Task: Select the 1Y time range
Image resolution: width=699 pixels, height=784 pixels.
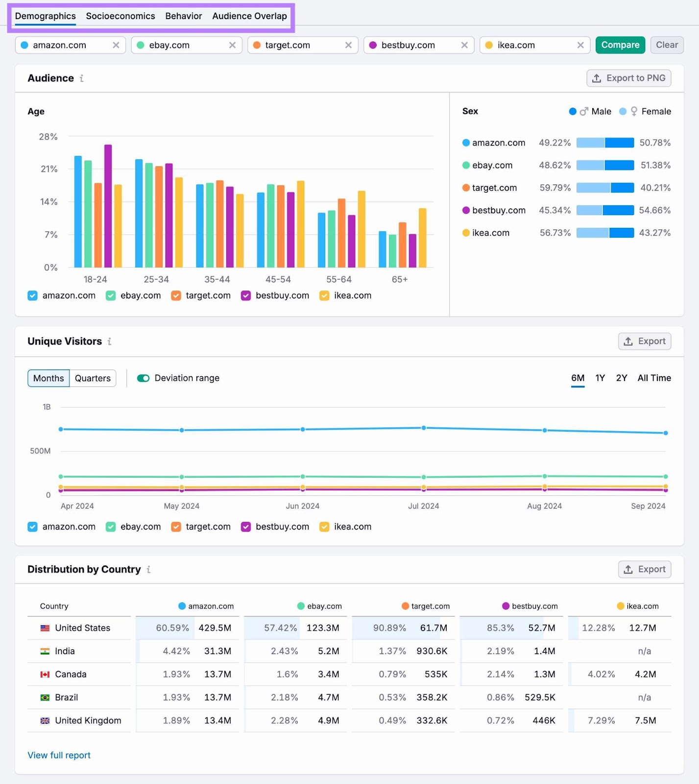Action: point(600,378)
